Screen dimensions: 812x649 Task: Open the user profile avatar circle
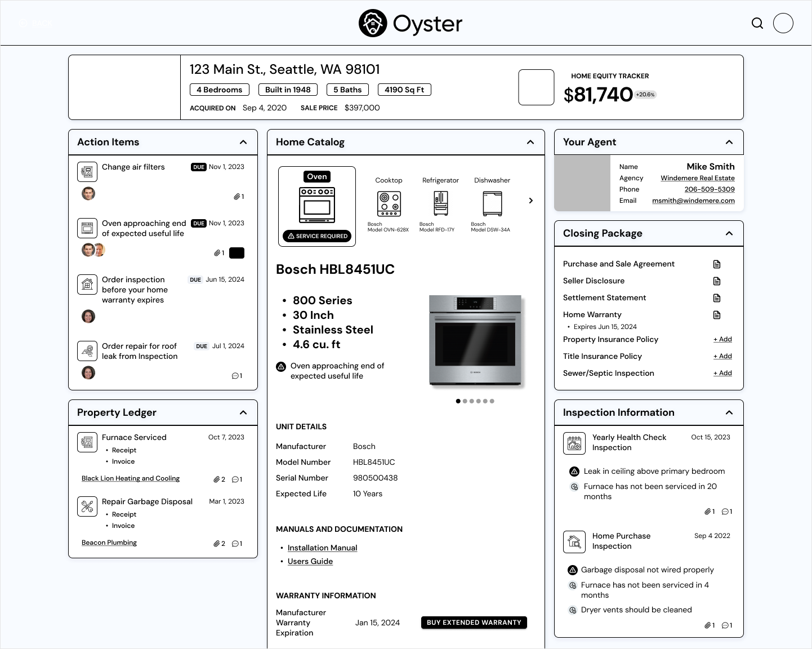tap(783, 23)
